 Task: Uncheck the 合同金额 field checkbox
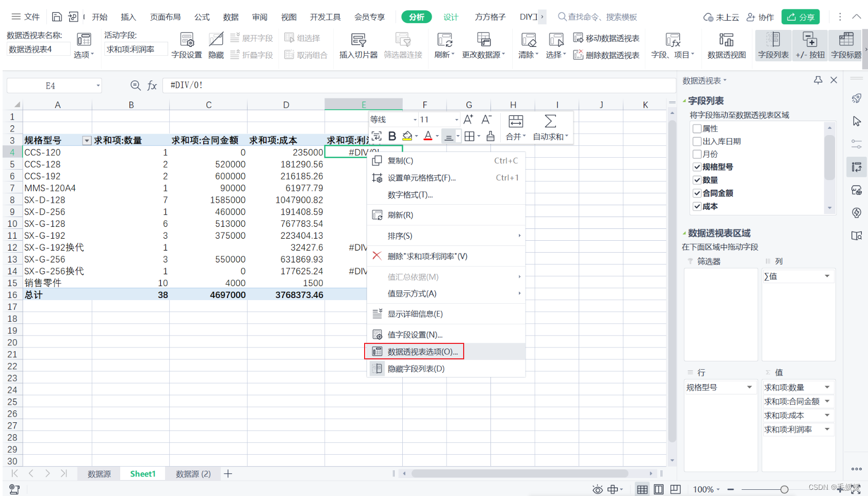(x=697, y=193)
